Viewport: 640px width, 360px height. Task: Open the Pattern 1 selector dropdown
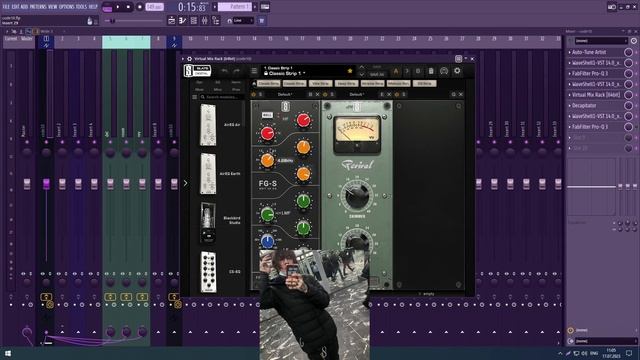(235, 7)
